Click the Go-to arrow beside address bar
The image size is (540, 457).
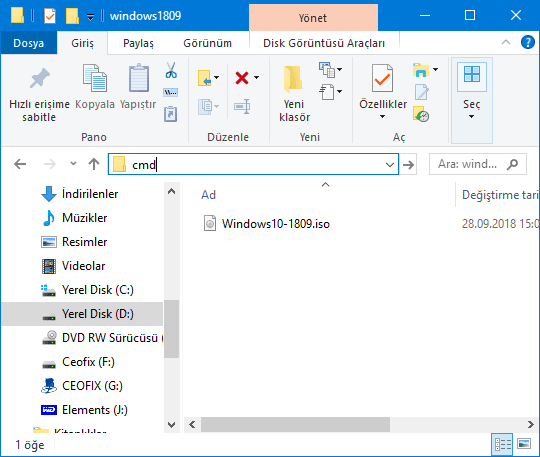408,165
